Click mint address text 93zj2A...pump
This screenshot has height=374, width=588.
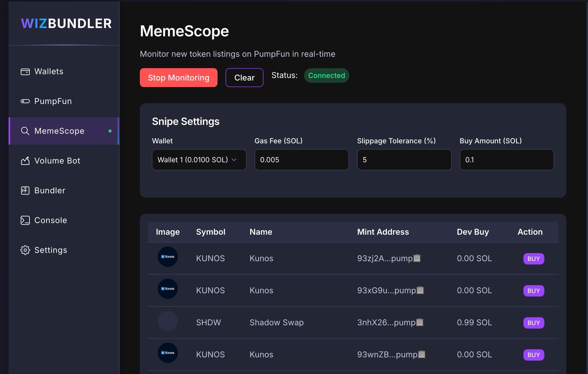point(385,258)
